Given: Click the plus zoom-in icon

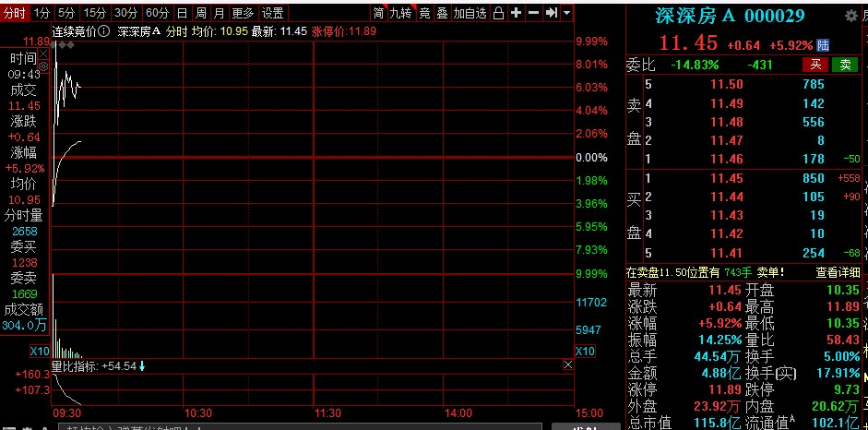Looking at the screenshot, I should [516, 13].
